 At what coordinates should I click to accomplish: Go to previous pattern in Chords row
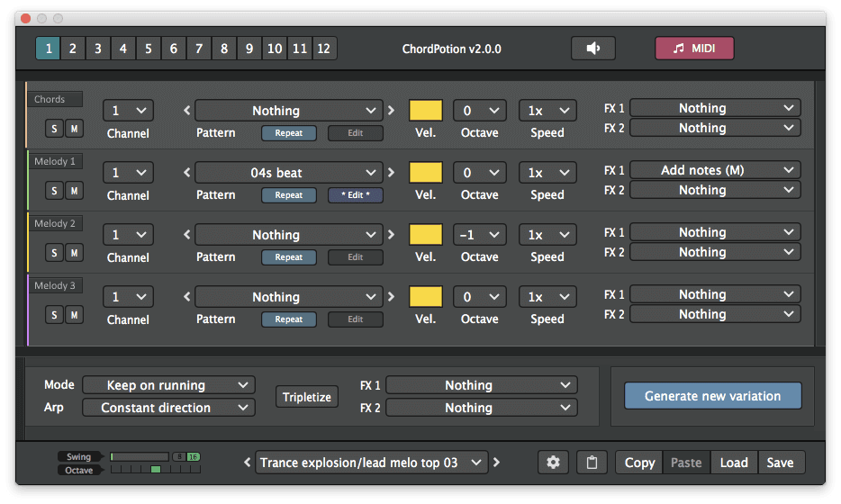click(x=186, y=111)
